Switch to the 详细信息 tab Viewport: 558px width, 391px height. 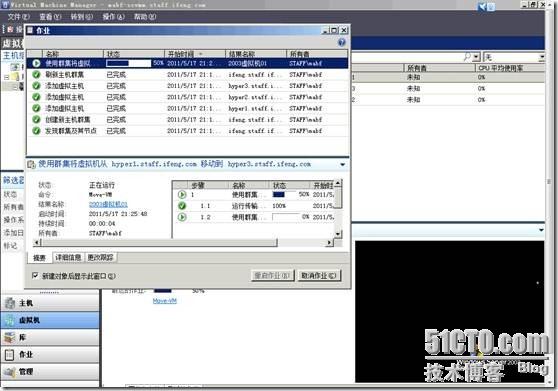click(x=68, y=257)
